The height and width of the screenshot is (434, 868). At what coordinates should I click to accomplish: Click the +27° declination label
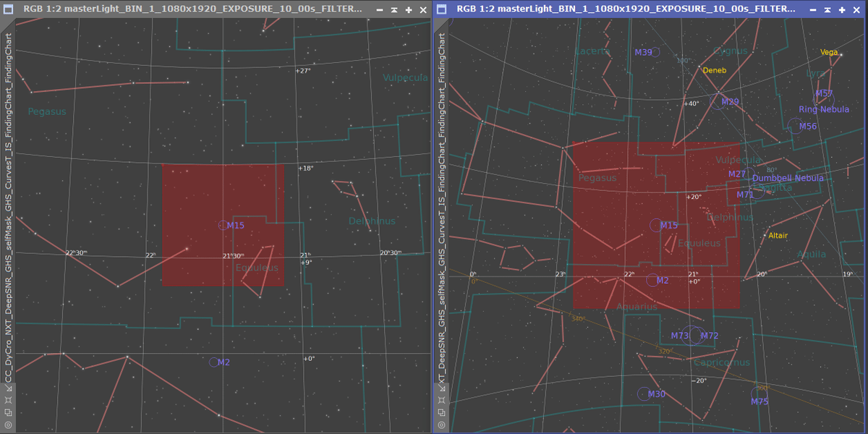(304, 71)
